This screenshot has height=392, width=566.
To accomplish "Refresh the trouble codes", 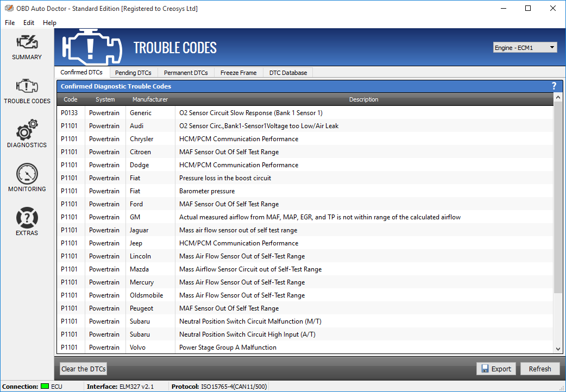I will coord(540,369).
